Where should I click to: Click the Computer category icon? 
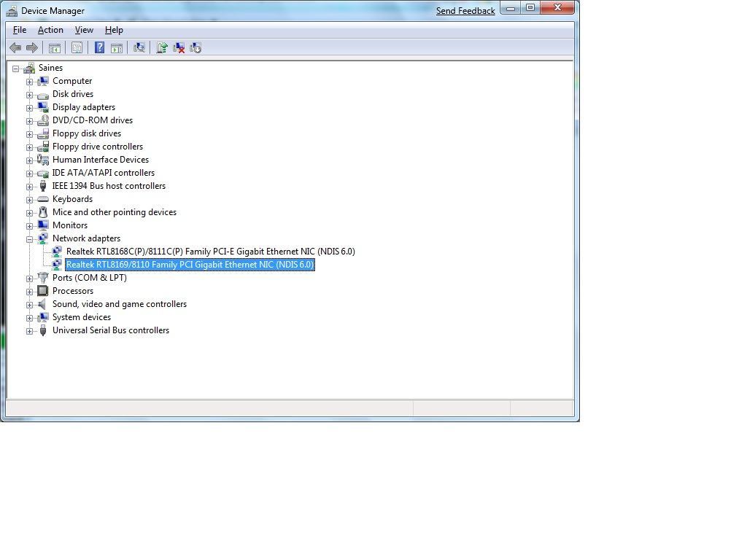pos(43,81)
